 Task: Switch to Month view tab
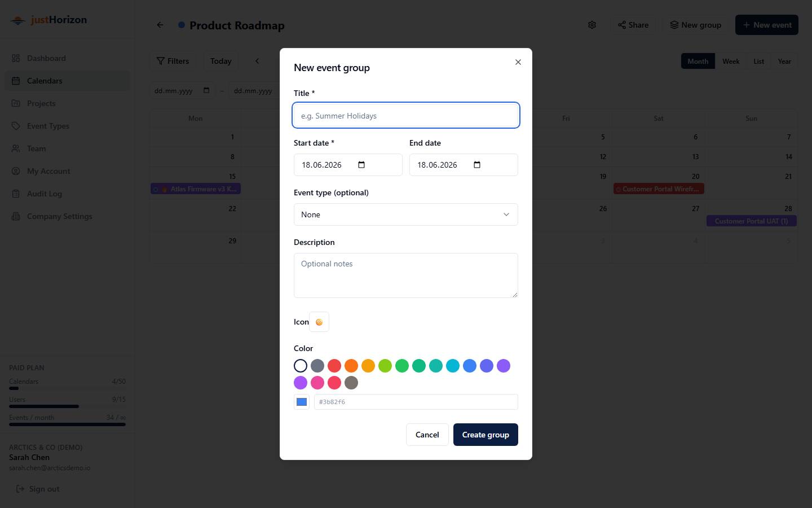[x=698, y=61]
